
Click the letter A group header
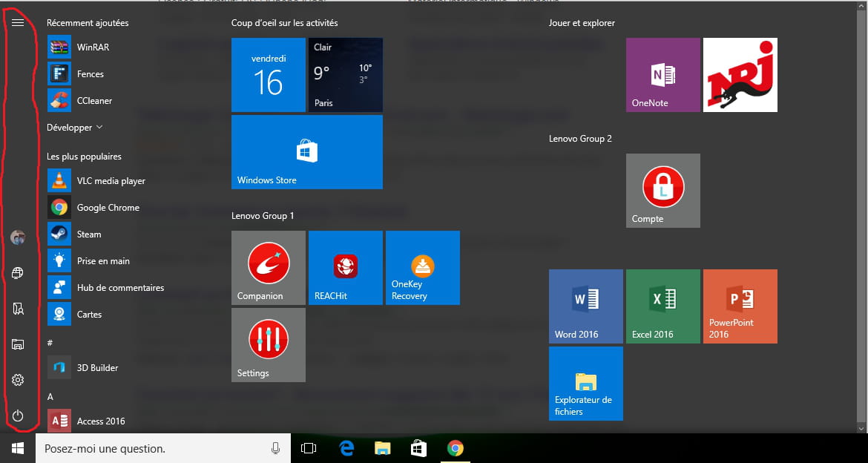click(x=50, y=396)
